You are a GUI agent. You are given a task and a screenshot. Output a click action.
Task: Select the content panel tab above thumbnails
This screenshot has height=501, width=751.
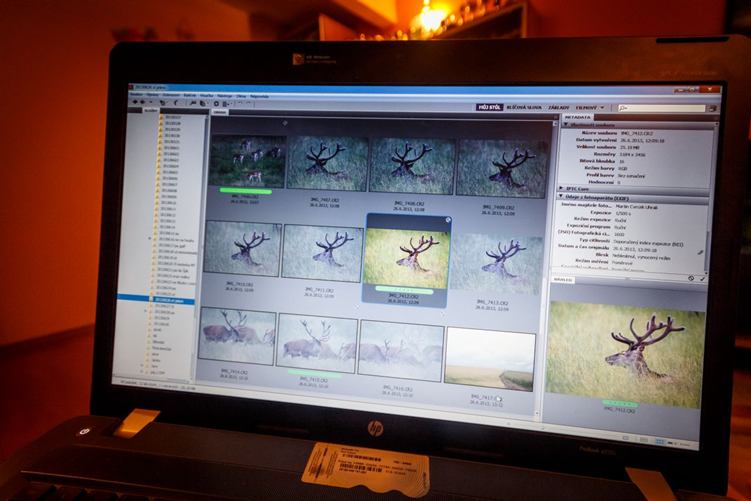[x=220, y=112]
